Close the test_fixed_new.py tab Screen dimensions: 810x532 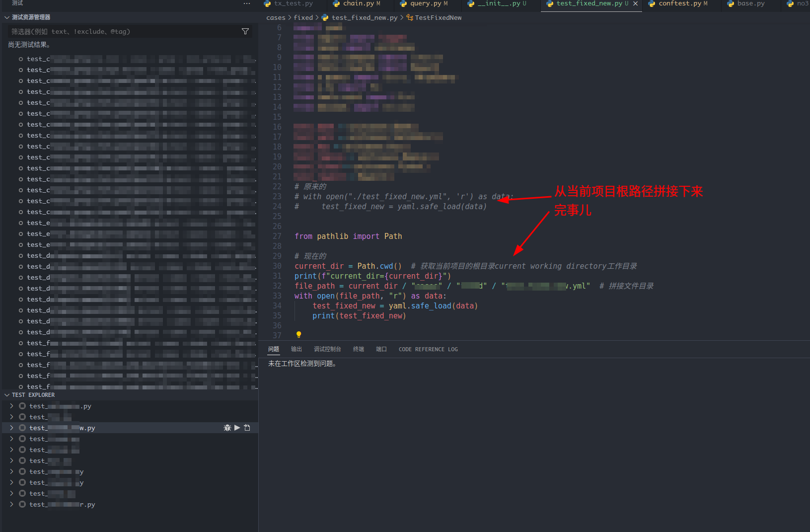635,3
